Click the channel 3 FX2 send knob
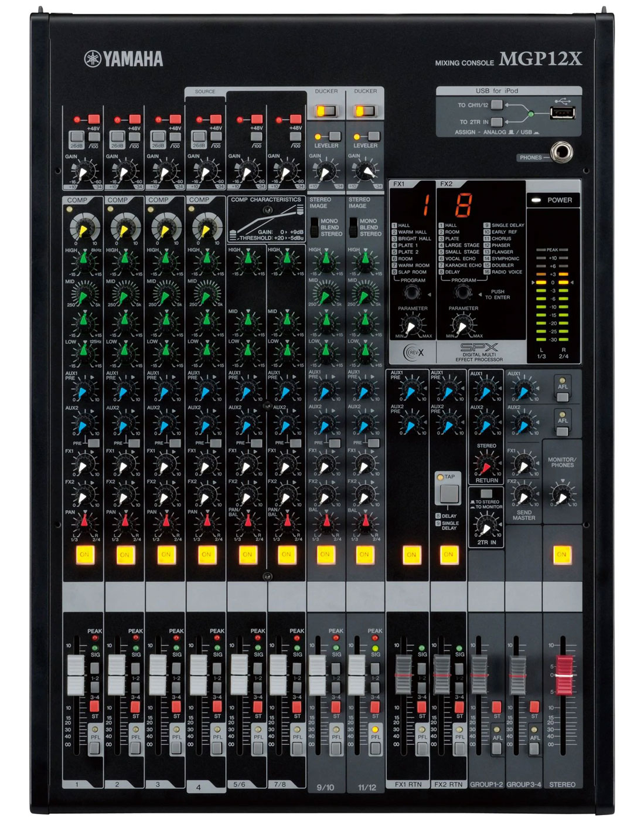 (165, 496)
